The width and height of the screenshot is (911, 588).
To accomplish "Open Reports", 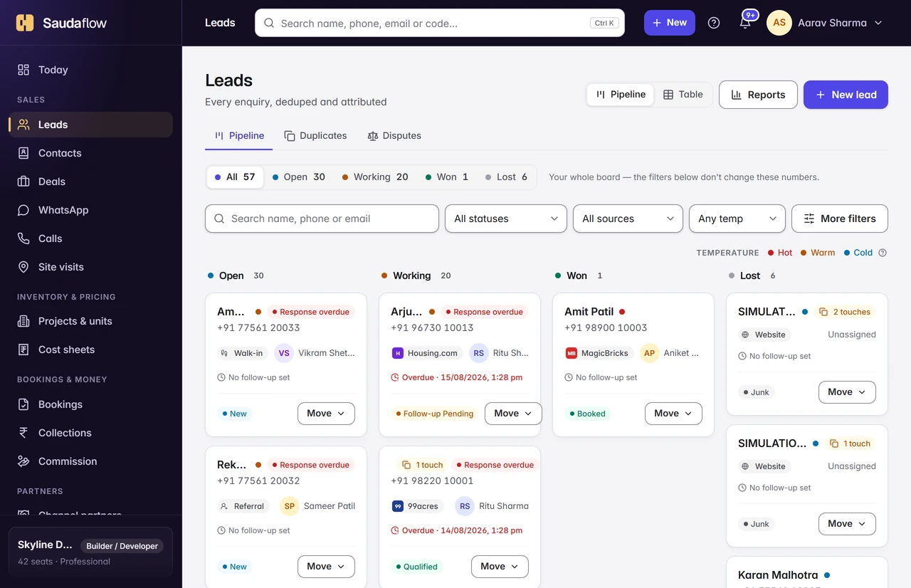I will 758,95.
